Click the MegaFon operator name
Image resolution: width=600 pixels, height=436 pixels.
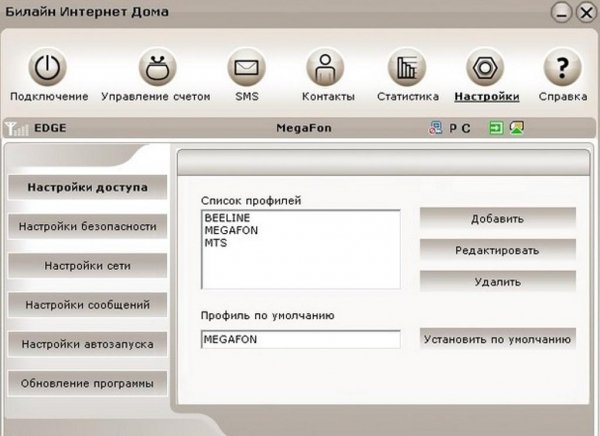(x=304, y=128)
